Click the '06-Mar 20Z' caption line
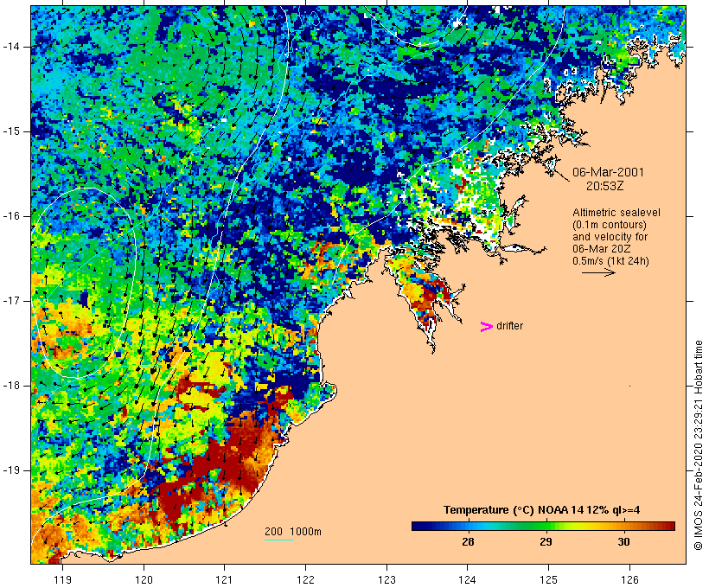709x588 pixels. click(x=602, y=249)
